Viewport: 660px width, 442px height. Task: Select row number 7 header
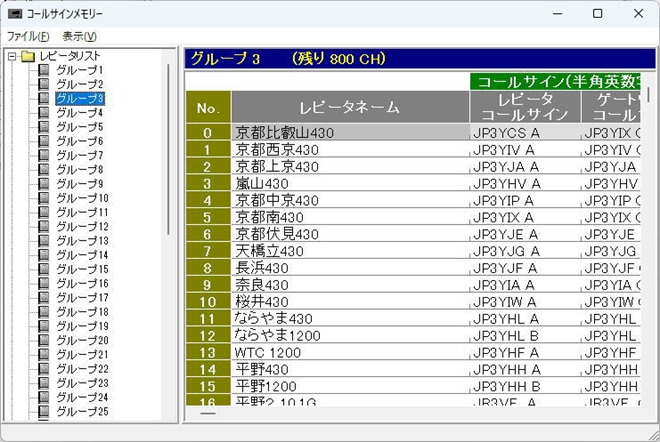208,251
